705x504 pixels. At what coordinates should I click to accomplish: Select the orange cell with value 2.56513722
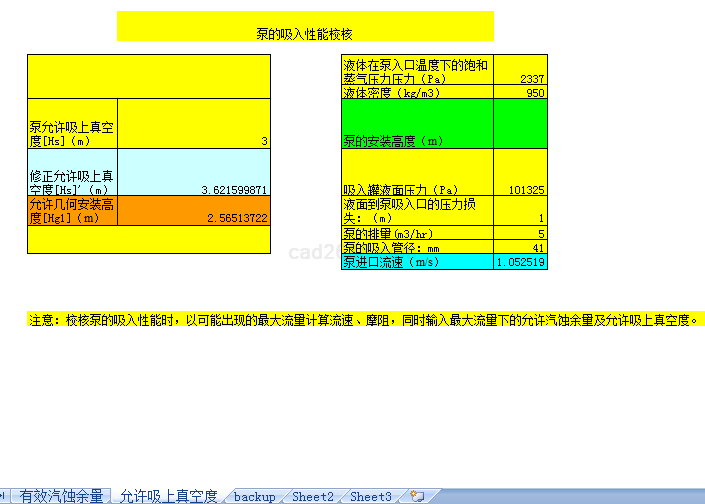[194, 210]
